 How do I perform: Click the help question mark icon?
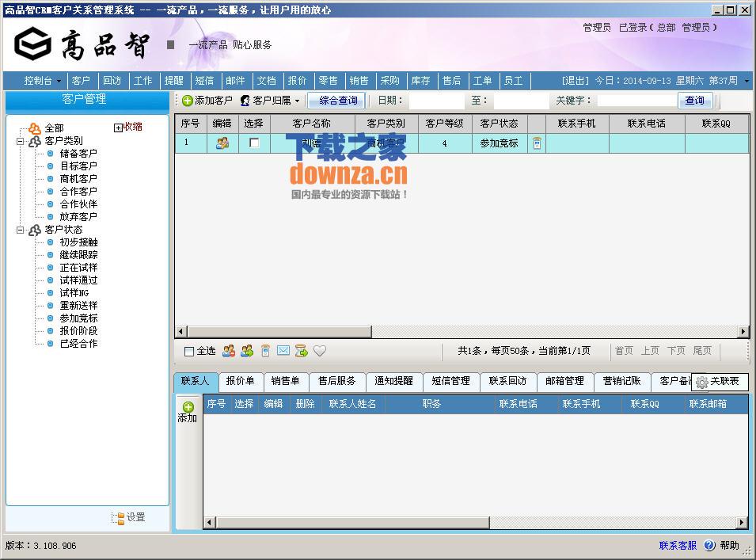click(x=709, y=545)
